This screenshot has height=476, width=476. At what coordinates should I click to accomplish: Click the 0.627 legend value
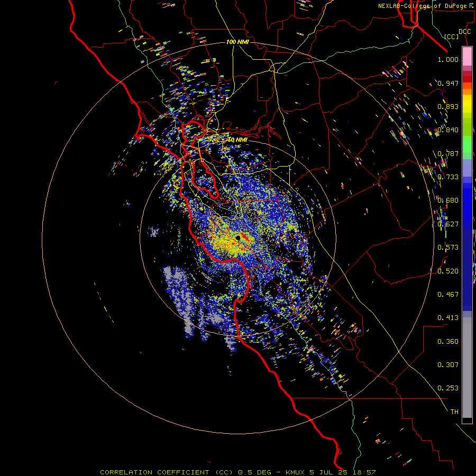point(448,224)
